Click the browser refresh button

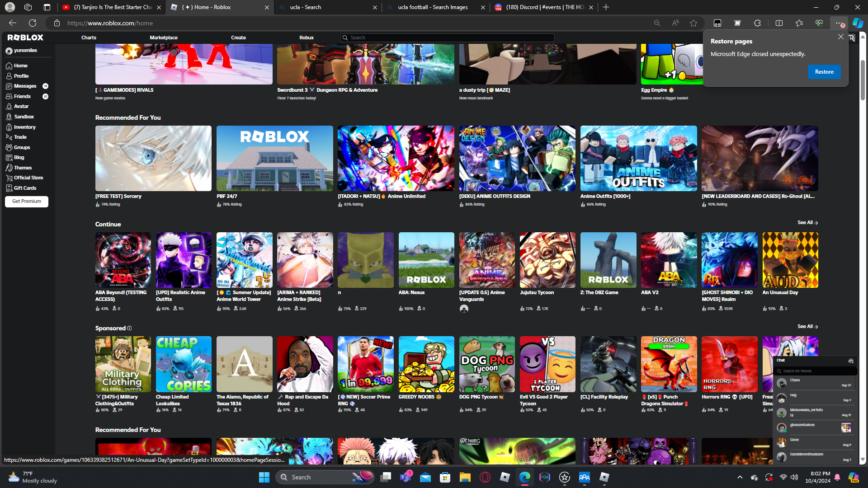(x=33, y=23)
